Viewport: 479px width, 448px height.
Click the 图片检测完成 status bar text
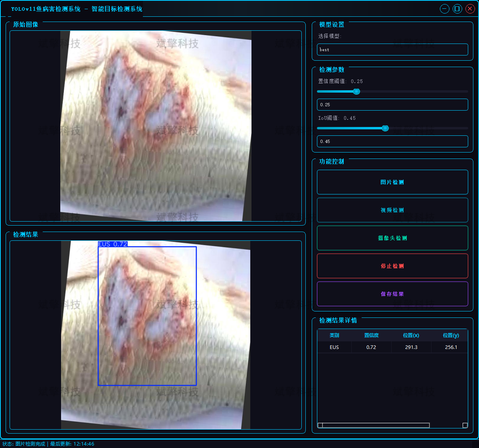pyautogui.click(x=30, y=444)
